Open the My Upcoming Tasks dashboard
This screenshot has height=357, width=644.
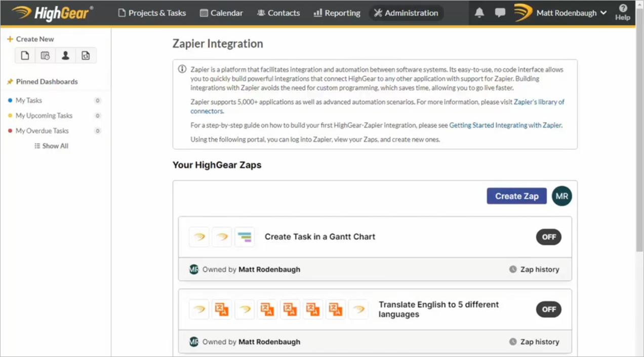coord(44,115)
